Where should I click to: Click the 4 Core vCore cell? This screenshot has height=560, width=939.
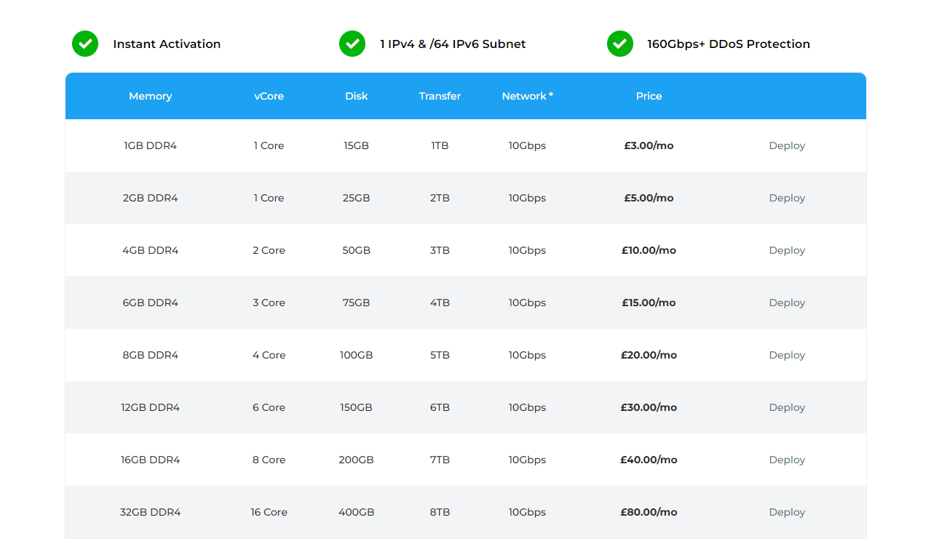269,355
